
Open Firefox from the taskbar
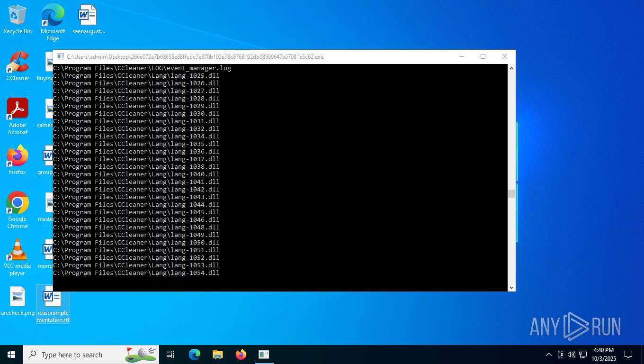tap(241, 355)
